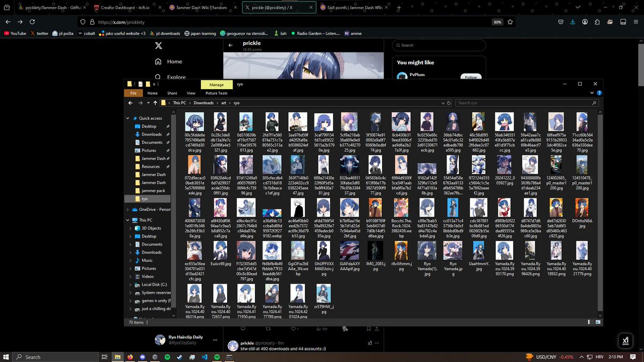Open a new browser tab
The height and width of the screenshot is (362, 644).
coord(399,8)
